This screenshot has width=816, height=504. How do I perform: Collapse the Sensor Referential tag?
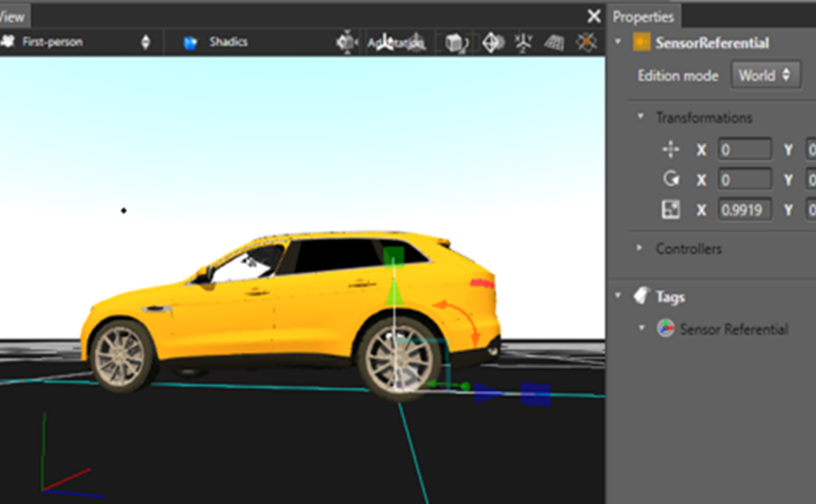(642, 328)
